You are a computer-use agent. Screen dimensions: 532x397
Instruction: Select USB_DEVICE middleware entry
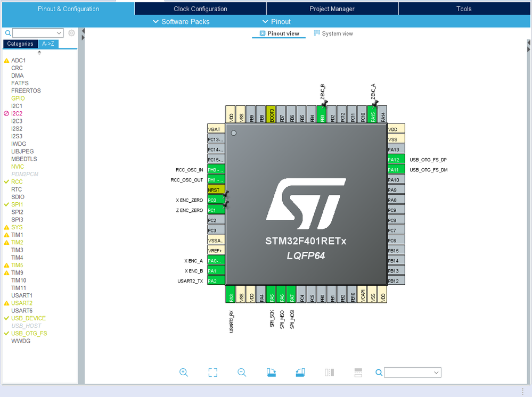(x=29, y=318)
